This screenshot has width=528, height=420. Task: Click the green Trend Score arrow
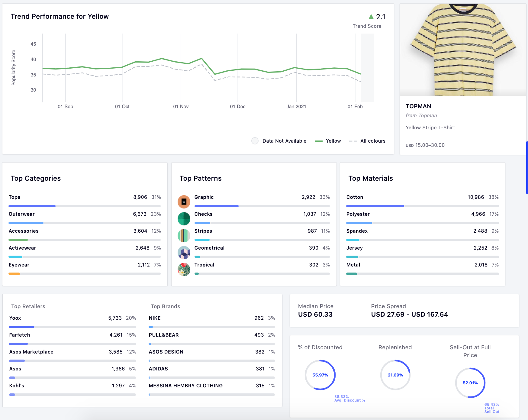371,17
